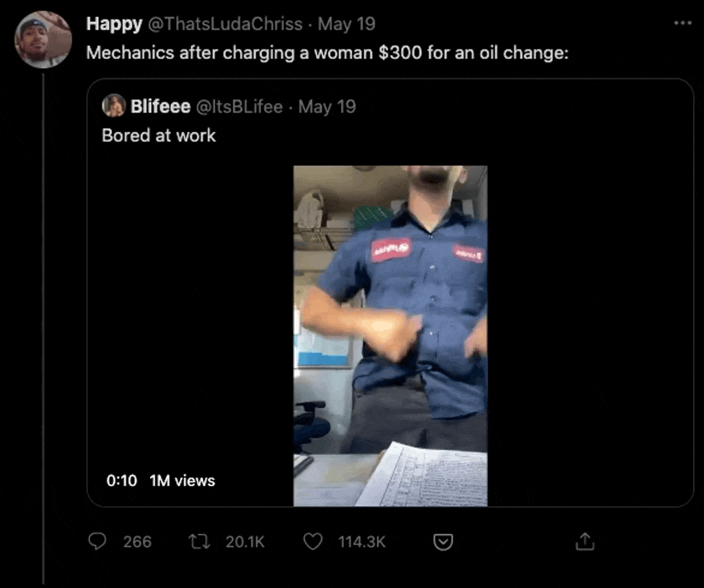Viewport: 704px width, 588px height.
Task: Open Happy's profile picture avatar
Action: pyautogui.click(x=43, y=40)
